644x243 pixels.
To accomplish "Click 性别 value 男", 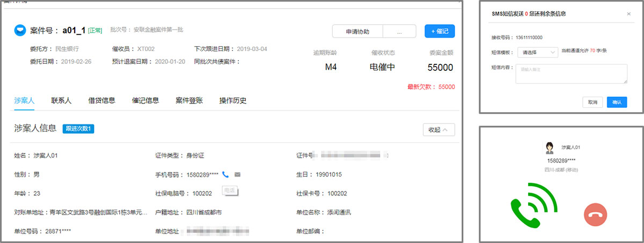I will coord(36,175).
